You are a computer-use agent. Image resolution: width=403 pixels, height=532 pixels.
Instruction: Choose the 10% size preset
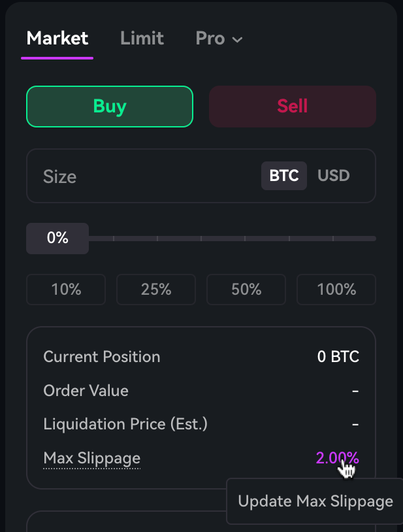click(66, 290)
